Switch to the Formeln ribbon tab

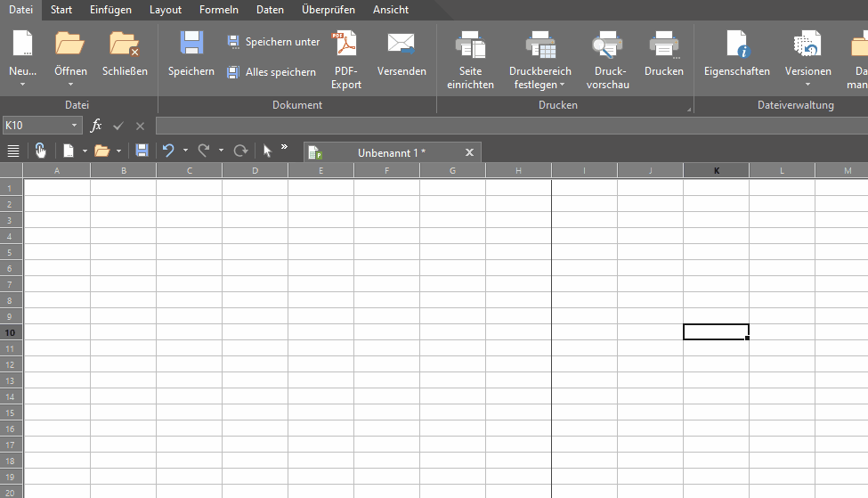218,10
